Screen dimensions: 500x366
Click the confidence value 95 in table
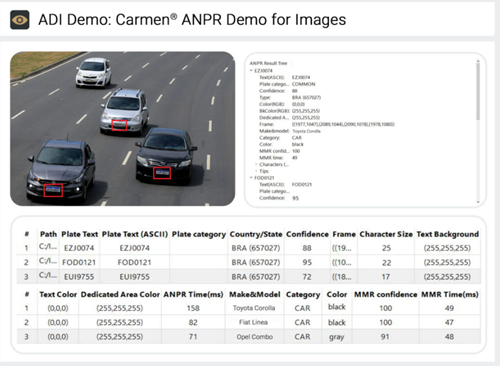point(307,263)
